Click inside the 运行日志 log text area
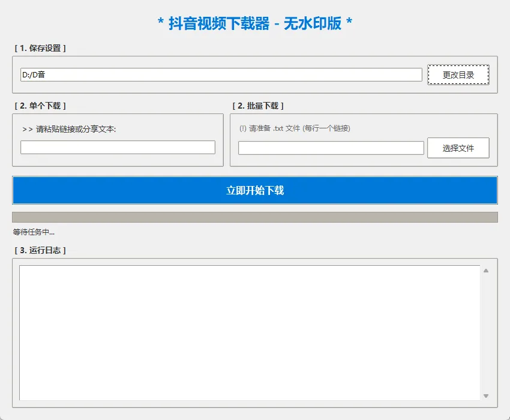This screenshot has width=510, height=420. pyautogui.click(x=250, y=333)
